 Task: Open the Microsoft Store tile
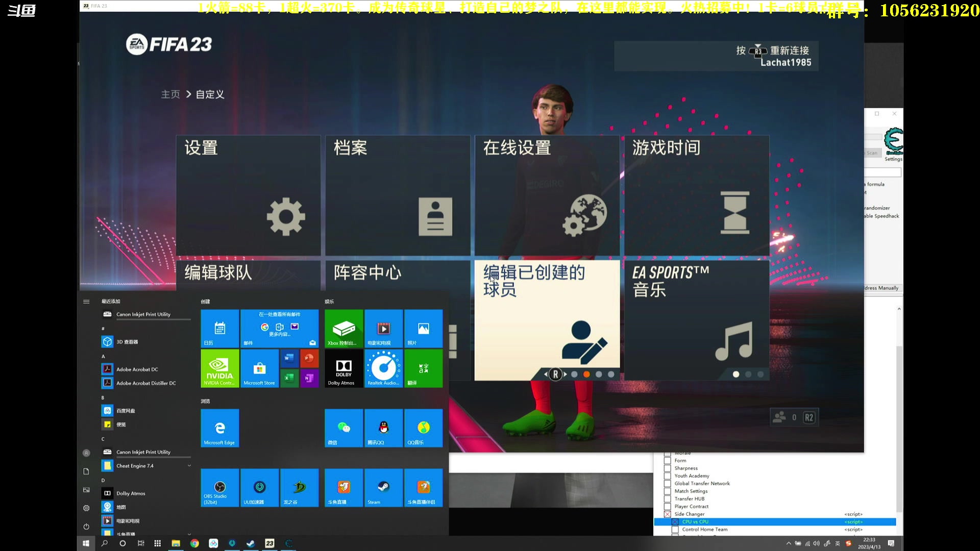[x=259, y=368]
